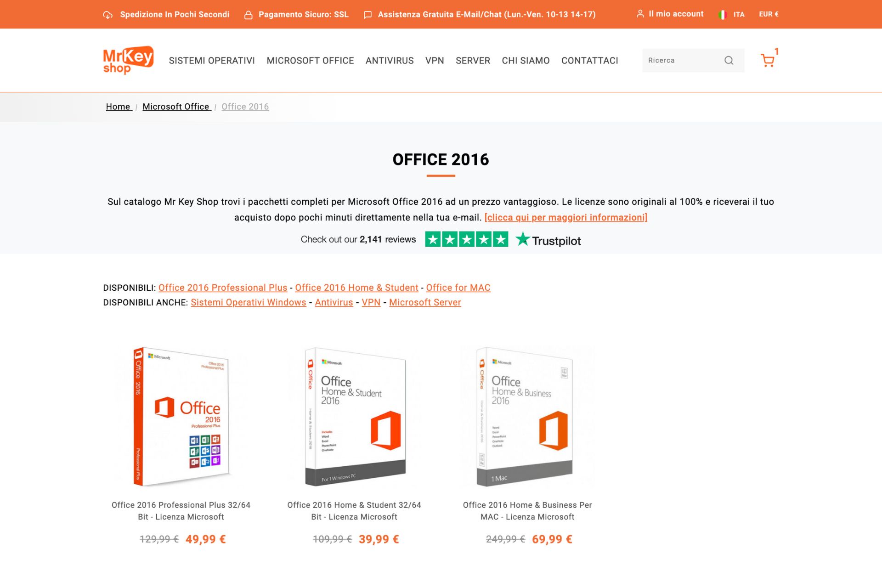Go to Microsoft Office breadcrumb
The image size is (882, 588).
(x=176, y=107)
